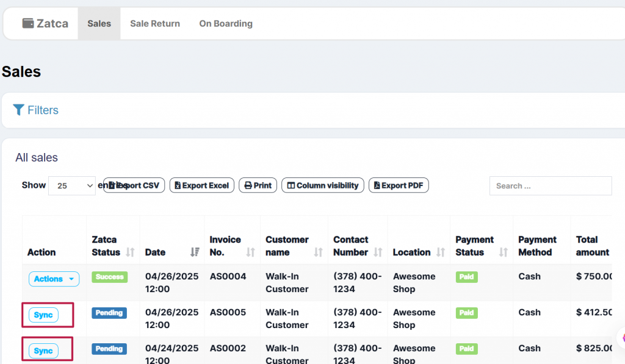Click the Success status badge for AS0004

(109, 277)
